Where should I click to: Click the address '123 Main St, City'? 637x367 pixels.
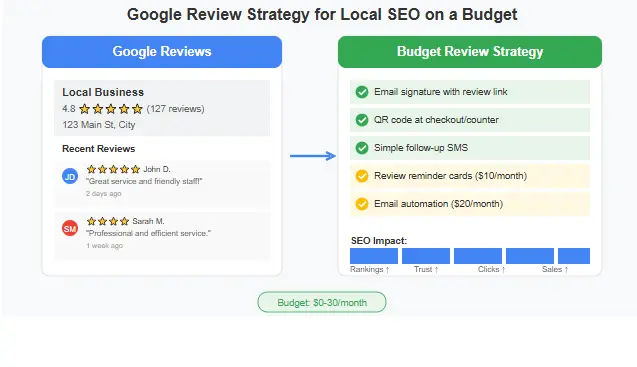99,125
